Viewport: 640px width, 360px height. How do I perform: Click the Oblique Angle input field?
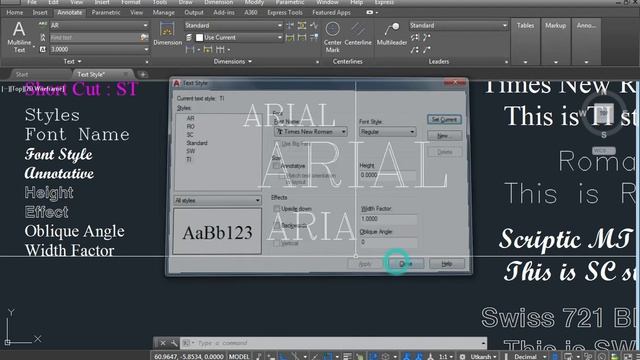389,242
